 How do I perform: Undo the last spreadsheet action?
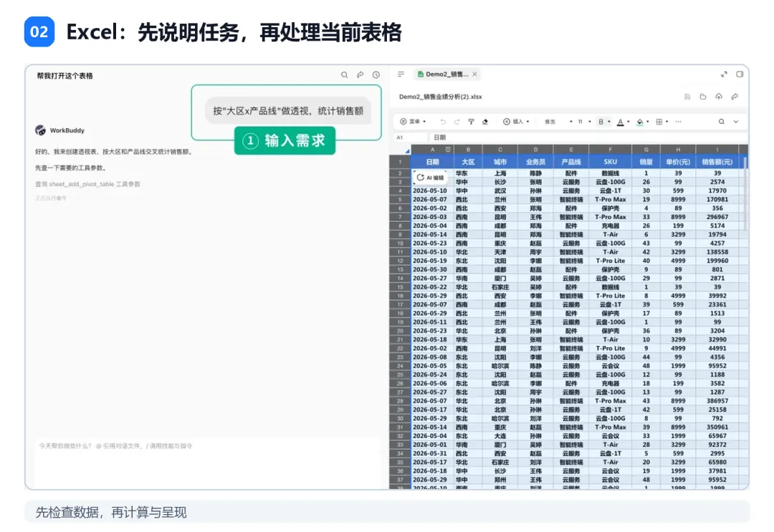coord(443,122)
